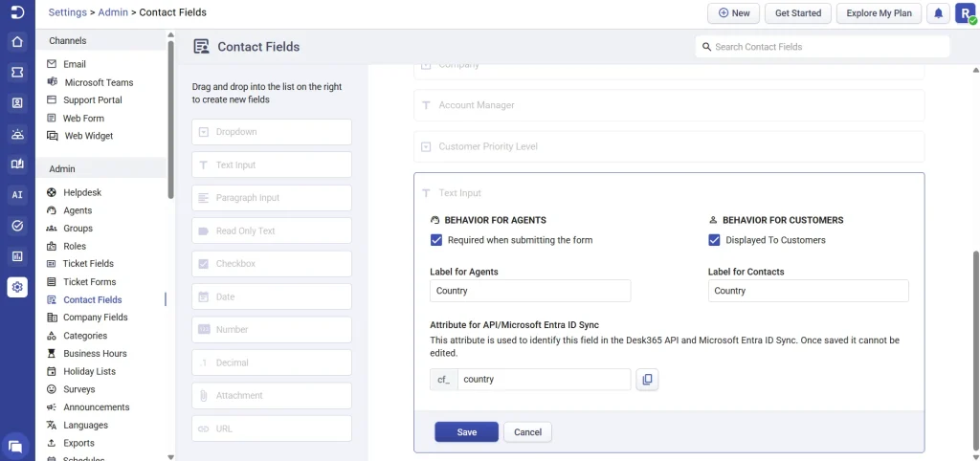Image resolution: width=980 pixels, height=461 pixels.
Task: Save the Country text field
Action: pyautogui.click(x=467, y=432)
